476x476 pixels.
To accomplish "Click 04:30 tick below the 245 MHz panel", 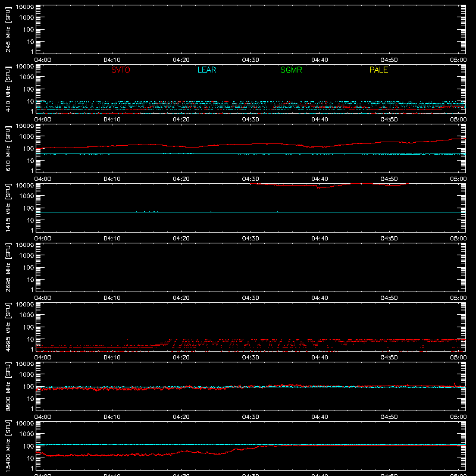I will pos(250,60).
